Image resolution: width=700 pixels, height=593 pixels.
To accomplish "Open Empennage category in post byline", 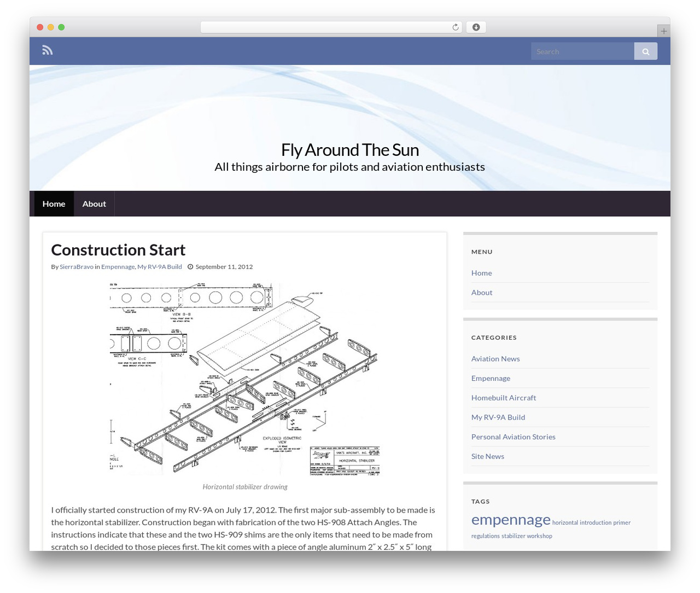I will [118, 267].
